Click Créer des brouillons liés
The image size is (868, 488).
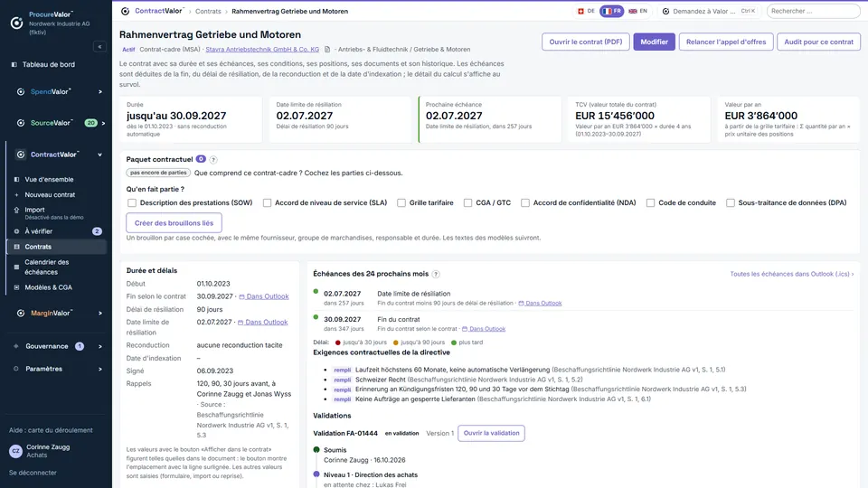point(174,223)
